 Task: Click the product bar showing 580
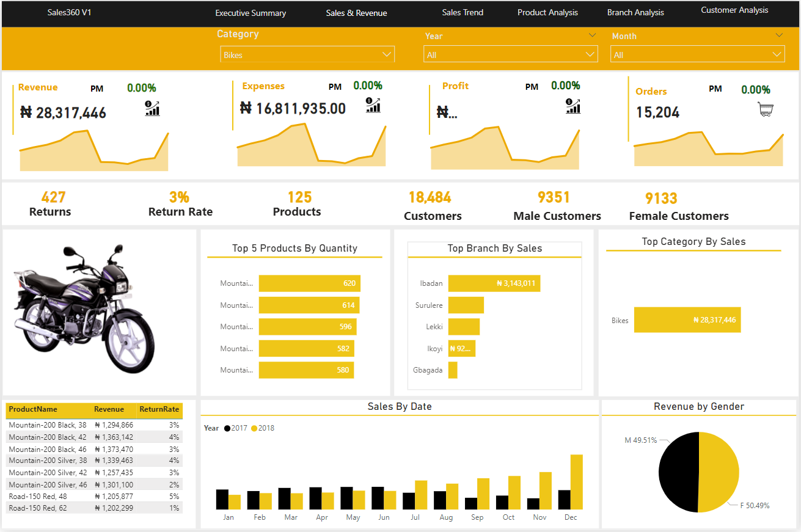pyautogui.click(x=306, y=370)
